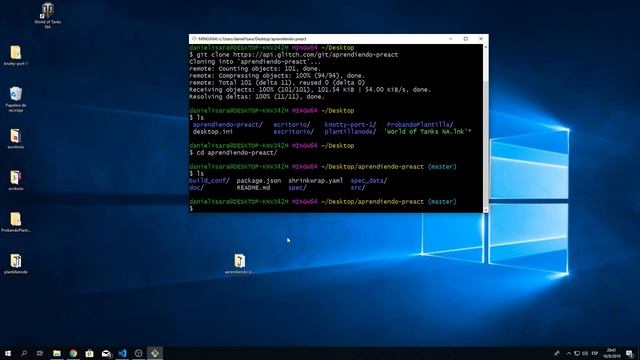Open taskbar search magnifier
640x360 pixels.
(x=24, y=353)
